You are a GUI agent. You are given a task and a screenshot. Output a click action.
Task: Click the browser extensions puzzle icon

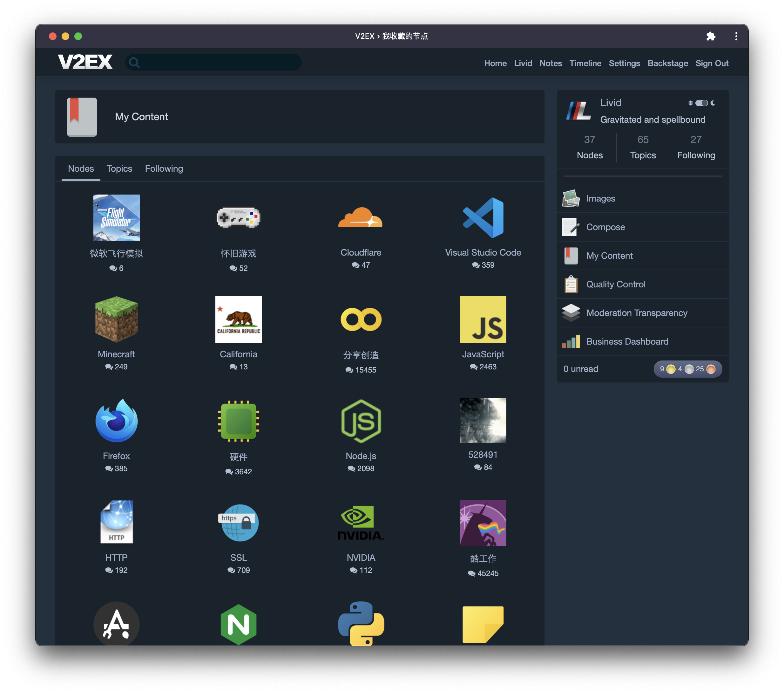tap(711, 36)
